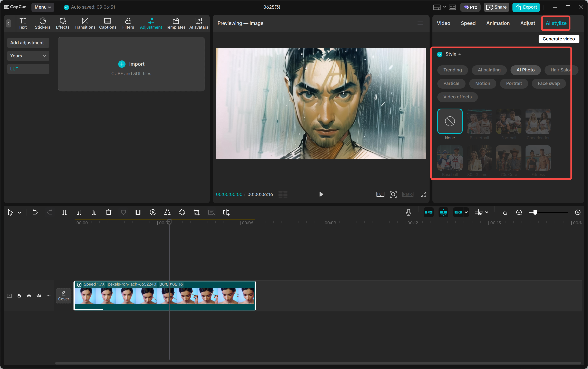Click the Generate video button
Viewport: 588px width, 369px height.
(x=558, y=39)
